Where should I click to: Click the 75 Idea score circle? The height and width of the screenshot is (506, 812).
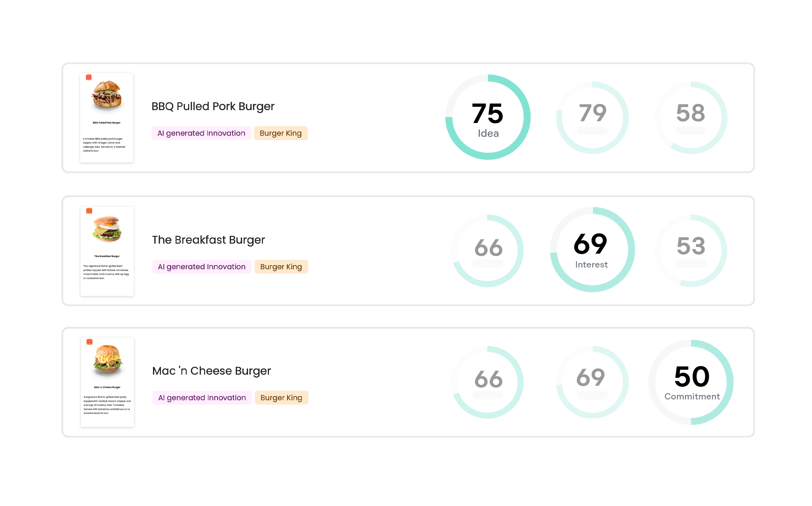[488, 117]
